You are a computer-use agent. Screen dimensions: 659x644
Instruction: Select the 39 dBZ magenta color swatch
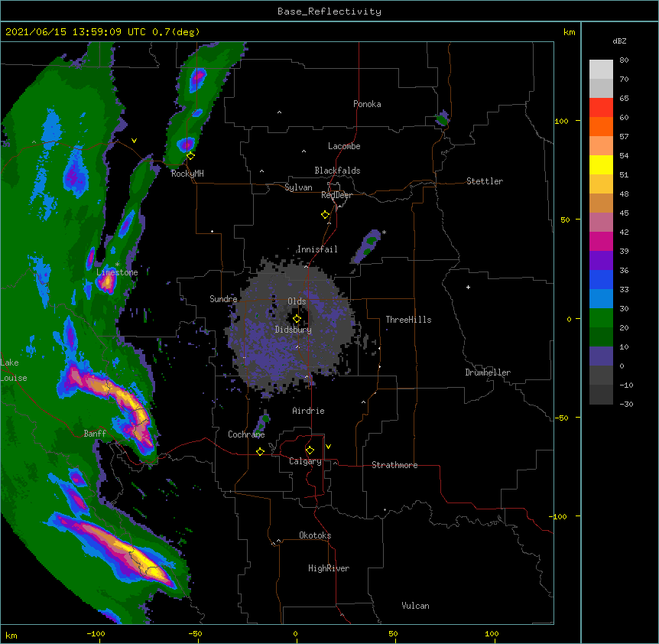[x=601, y=241]
